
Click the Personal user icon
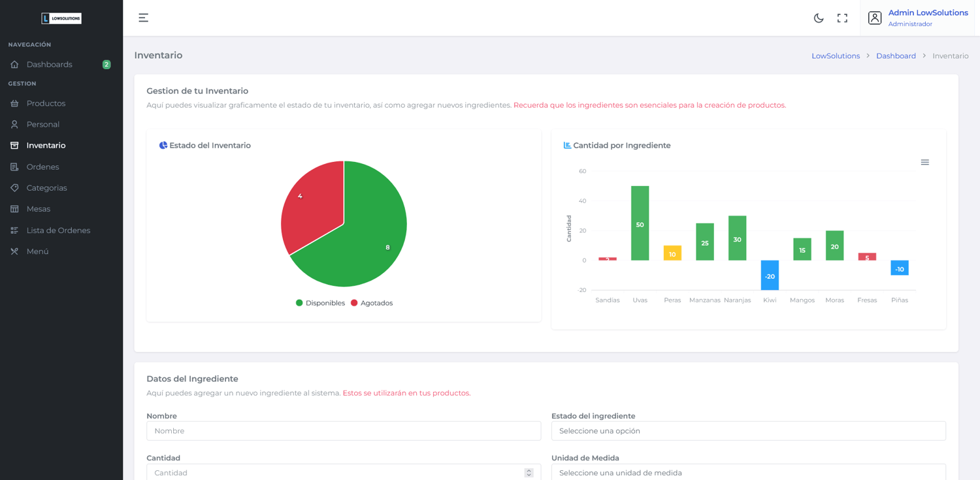(x=14, y=124)
